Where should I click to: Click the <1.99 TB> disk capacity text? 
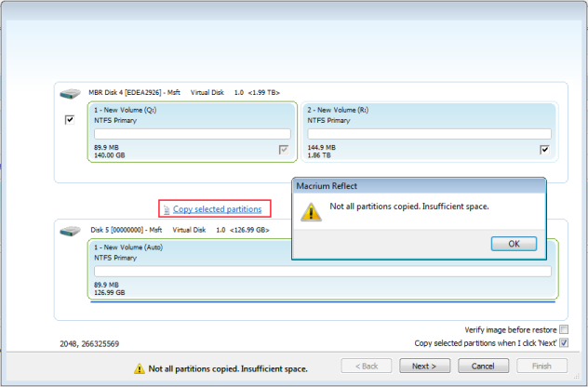tap(263, 92)
